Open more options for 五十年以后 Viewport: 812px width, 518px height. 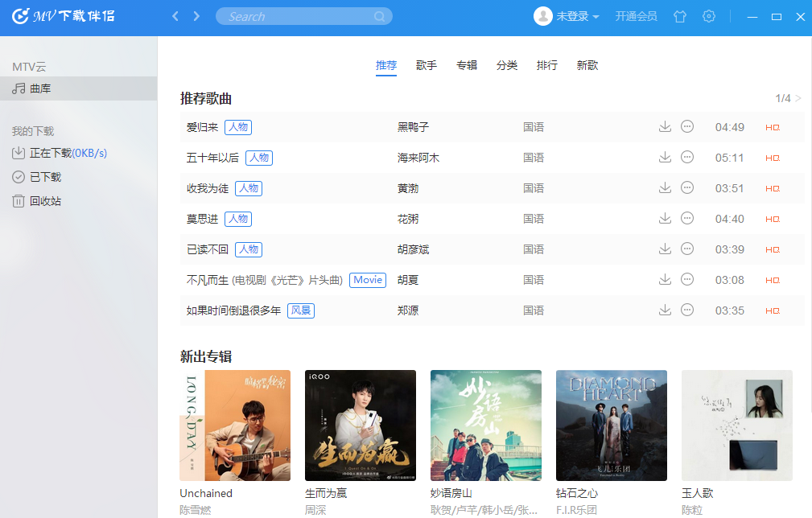tap(687, 158)
